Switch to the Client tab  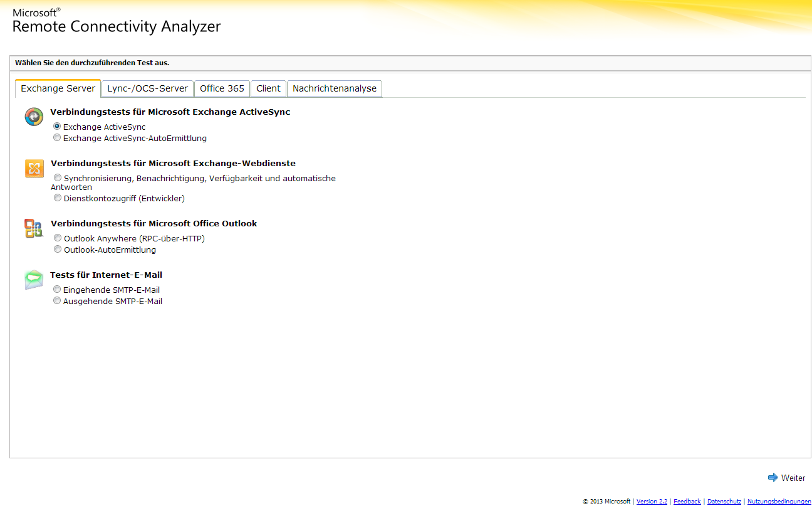pos(268,88)
